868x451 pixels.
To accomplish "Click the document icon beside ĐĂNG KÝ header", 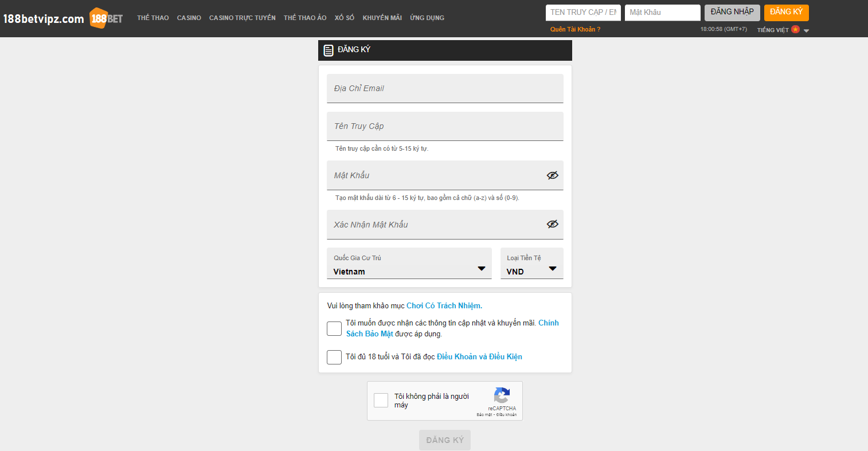I will pos(329,50).
